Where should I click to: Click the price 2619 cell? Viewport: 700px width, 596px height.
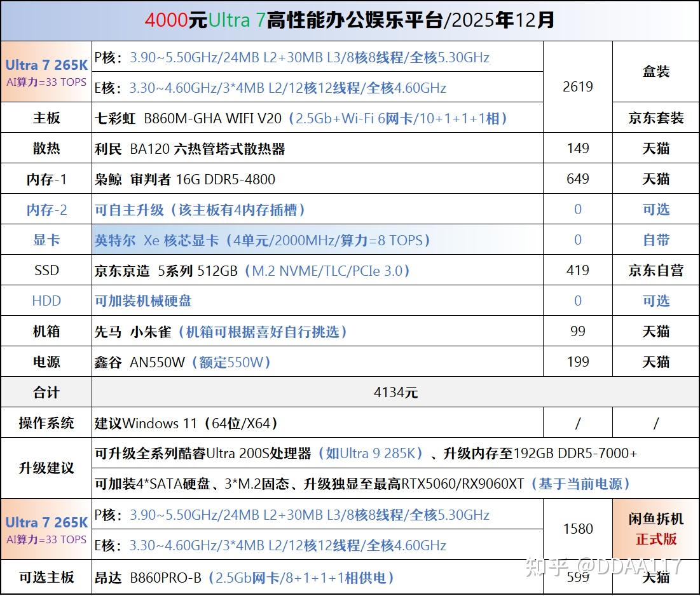pyautogui.click(x=578, y=87)
